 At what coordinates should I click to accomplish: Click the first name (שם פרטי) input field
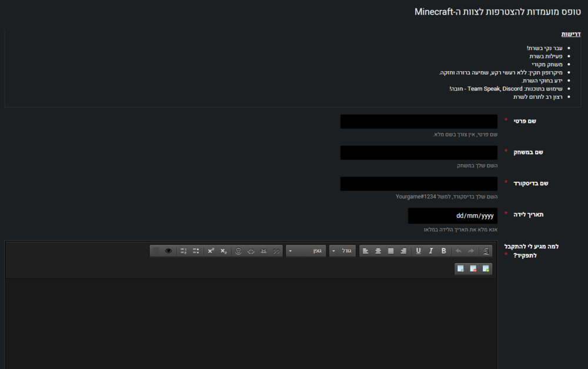(x=419, y=122)
